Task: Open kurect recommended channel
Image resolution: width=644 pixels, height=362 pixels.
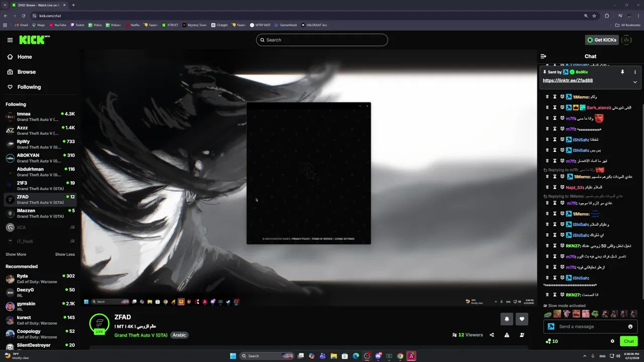Action: pyautogui.click(x=40, y=320)
